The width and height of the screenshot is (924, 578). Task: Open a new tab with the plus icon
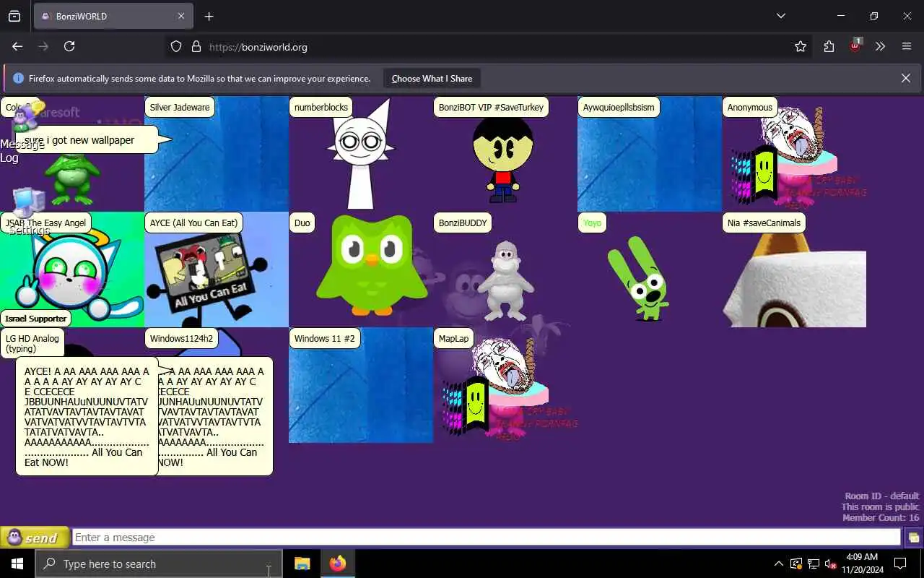[x=209, y=16]
